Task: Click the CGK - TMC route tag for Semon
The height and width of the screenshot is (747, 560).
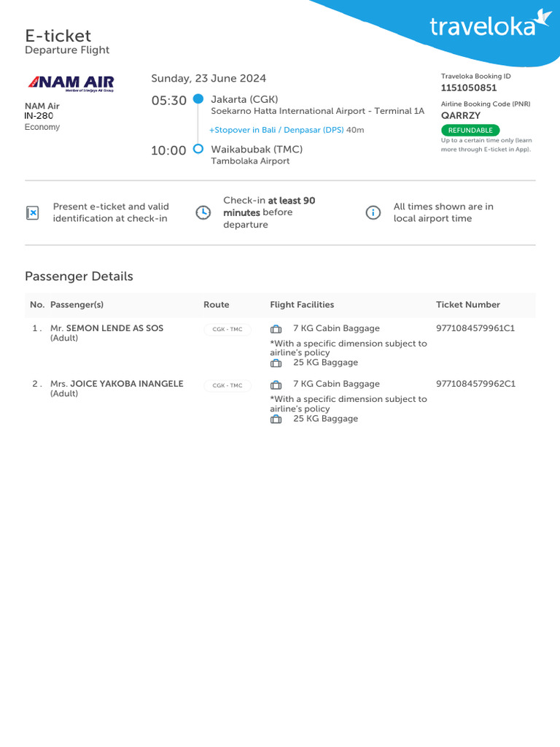Action: pyautogui.click(x=227, y=330)
